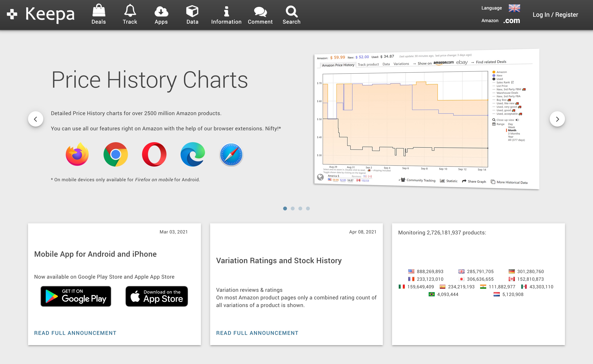This screenshot has height=364, width=593.
Task: Click the UK flag beside 285,791,705
Action: [x=461, y=271]
